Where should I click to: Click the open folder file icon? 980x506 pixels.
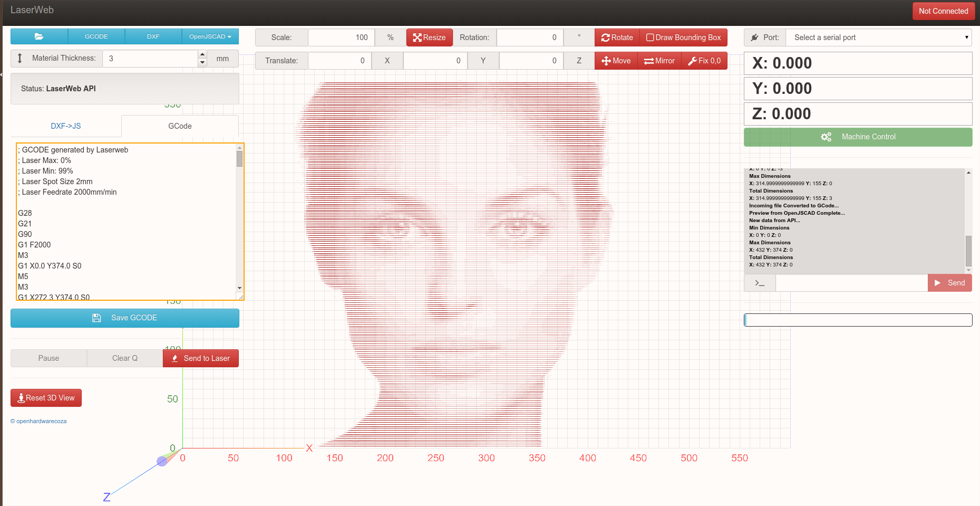point(39,36)
